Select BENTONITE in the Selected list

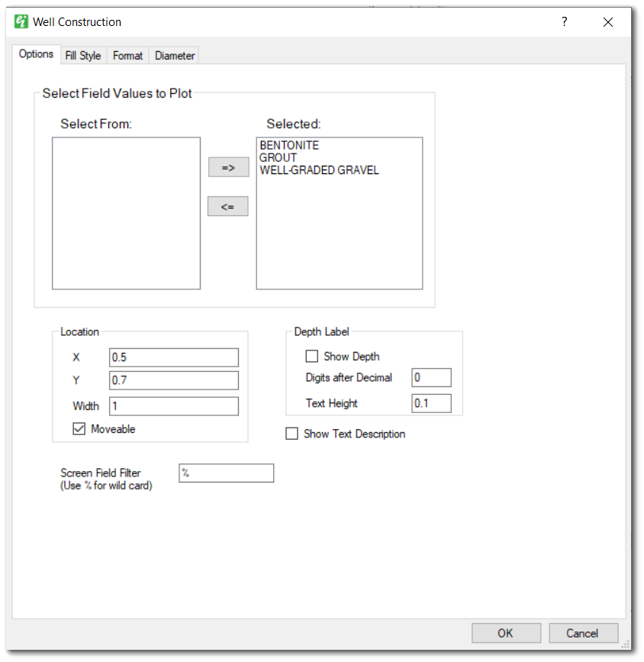tap(289, 145)
